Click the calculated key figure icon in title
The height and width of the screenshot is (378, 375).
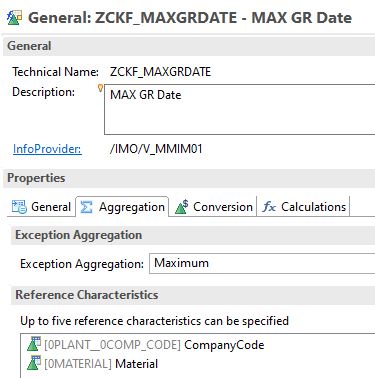[x=15, y=18]
